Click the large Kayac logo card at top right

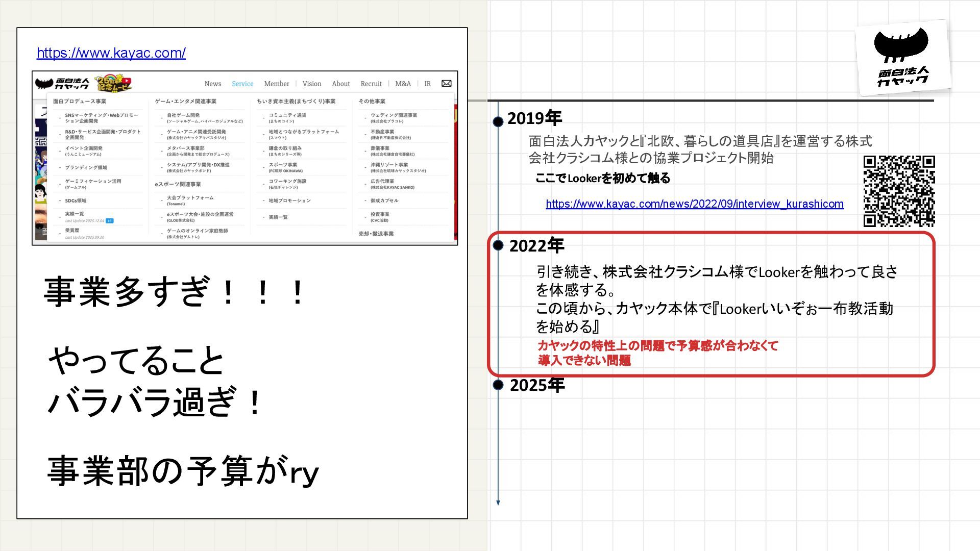pyautogui.click(x=902, y=58)
